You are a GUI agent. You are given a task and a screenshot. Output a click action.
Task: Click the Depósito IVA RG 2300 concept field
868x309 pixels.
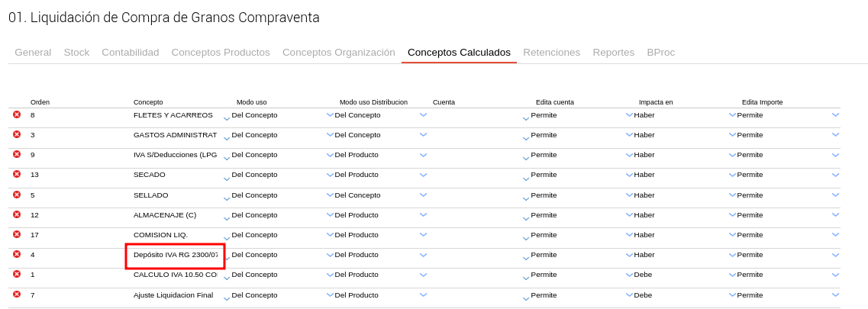tap(175, 255)
